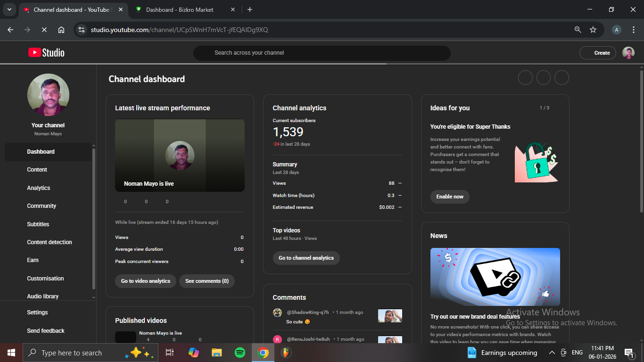Open Analytics in the left sidebar
Image resolution: width=644 pixels, height=362 pixels.
(39, 188)
